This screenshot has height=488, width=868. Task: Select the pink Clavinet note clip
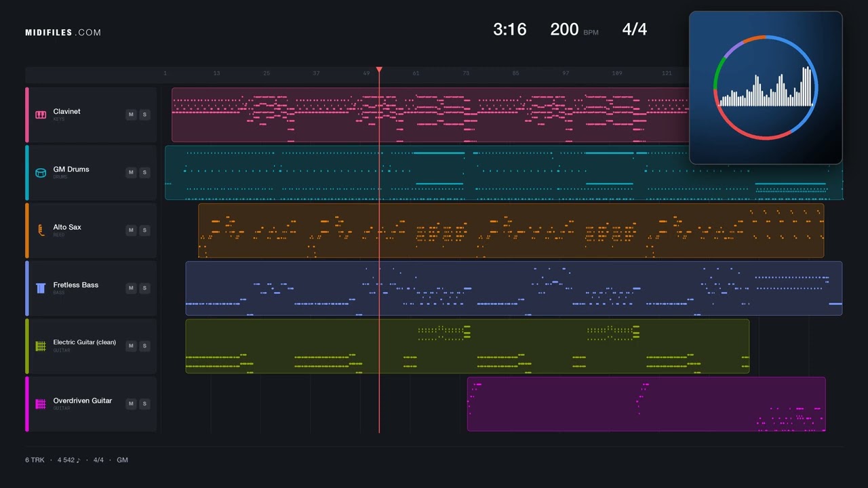431,115
